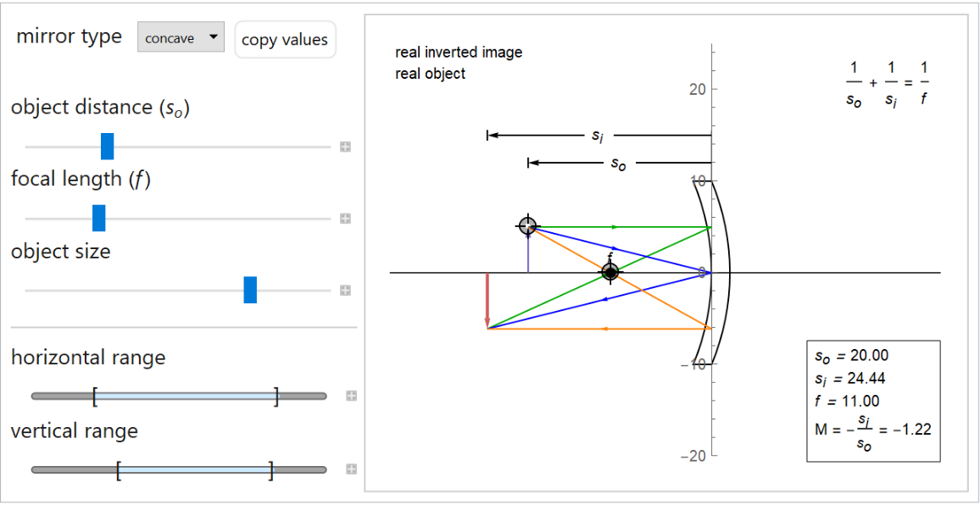
Task: Click the horizontal range interval bar
Action: coord(185,396)
